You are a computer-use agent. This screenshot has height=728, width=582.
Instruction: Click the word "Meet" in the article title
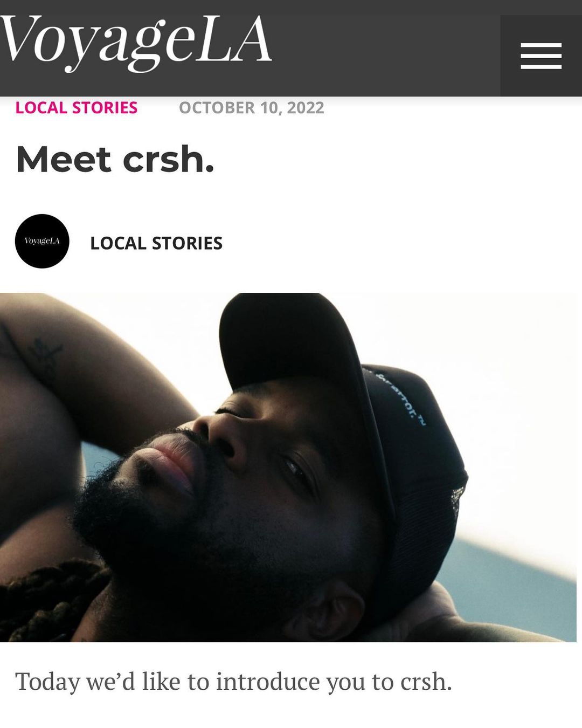pos(64,159)
